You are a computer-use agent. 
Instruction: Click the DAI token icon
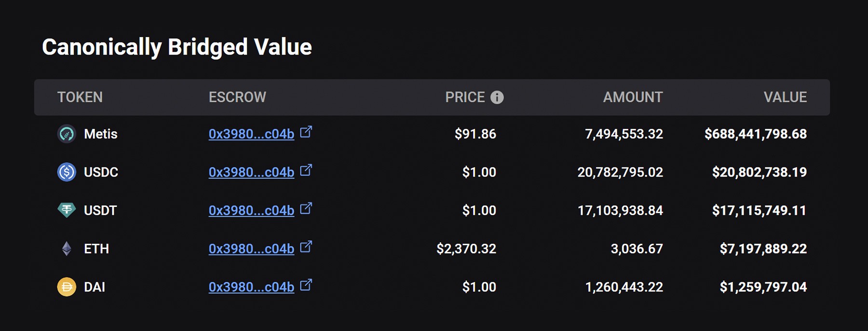[67, 287]
